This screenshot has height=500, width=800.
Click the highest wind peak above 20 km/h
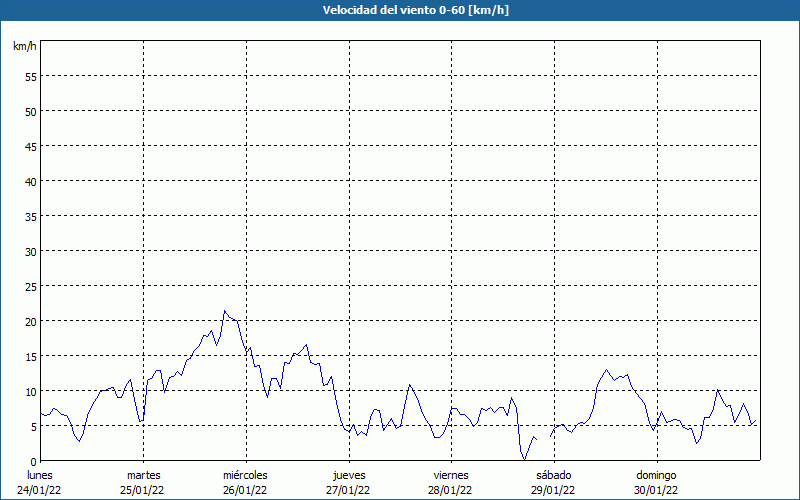pos(224,311)
